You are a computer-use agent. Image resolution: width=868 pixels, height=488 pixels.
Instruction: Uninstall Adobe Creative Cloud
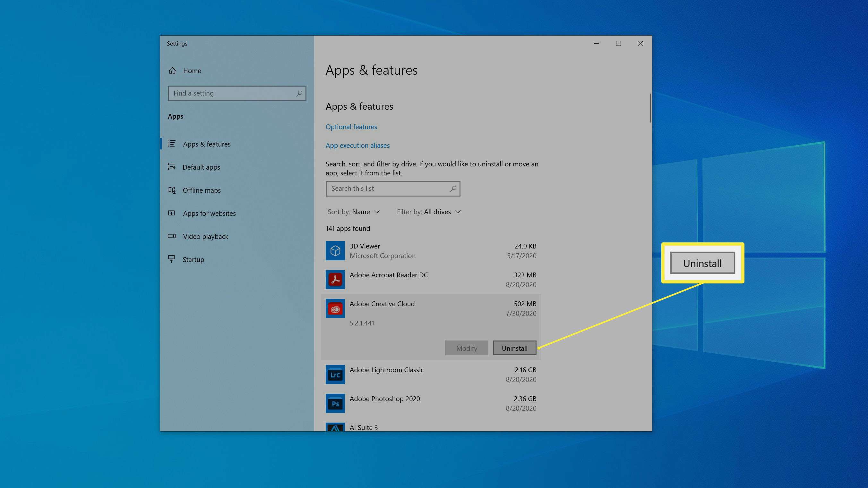coord(514,347)
